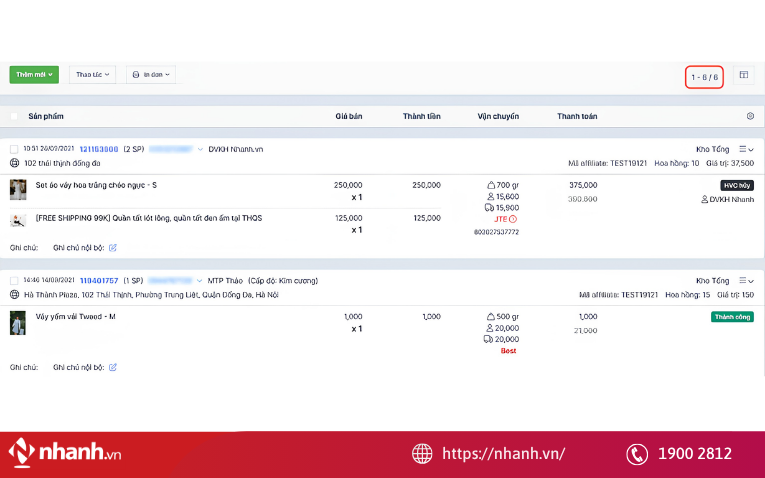Image resolution: width=765 pixels, height=478 pixels.
Task: Open order link 121163000
Action: tap(99, 149)
